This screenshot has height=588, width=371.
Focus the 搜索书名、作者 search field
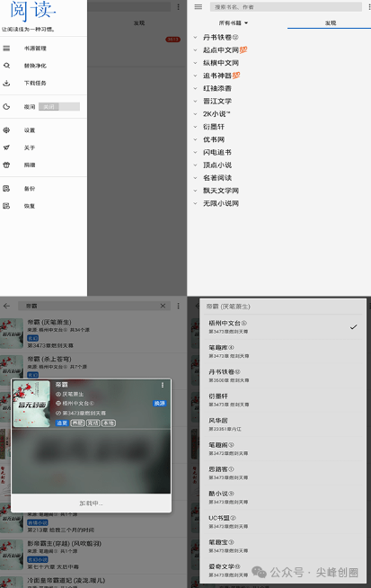[286, 7]
